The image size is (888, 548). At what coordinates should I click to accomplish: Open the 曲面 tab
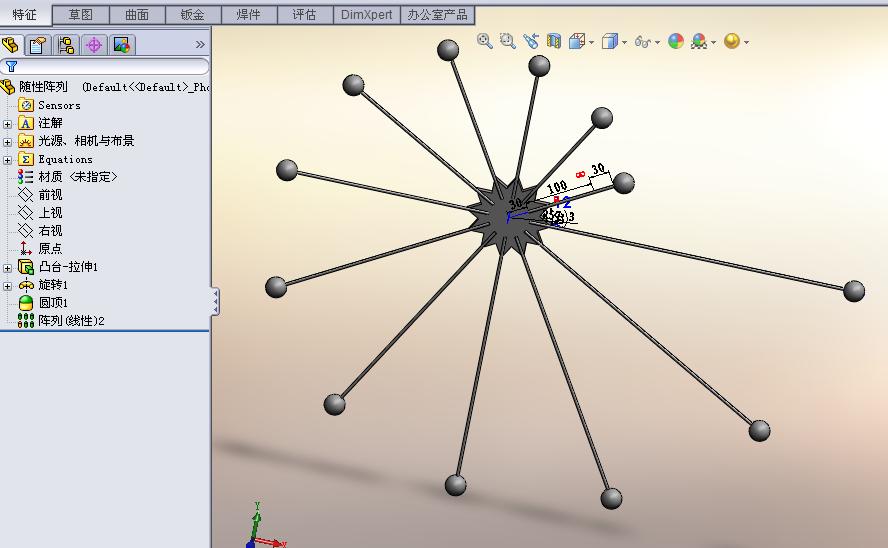tap(136, 15)
